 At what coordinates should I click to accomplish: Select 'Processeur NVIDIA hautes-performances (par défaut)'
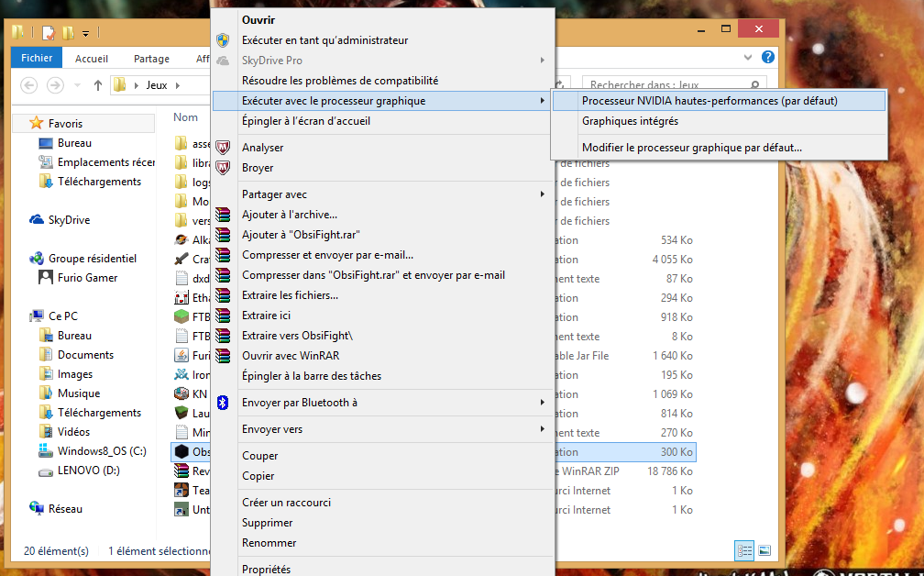(719, 101)
